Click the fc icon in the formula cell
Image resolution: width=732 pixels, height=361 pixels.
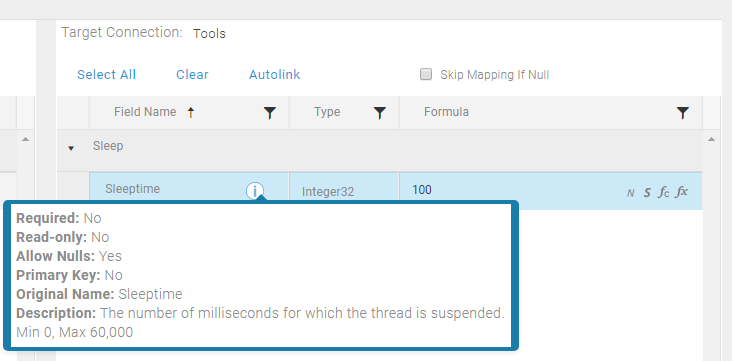point(664,192)
